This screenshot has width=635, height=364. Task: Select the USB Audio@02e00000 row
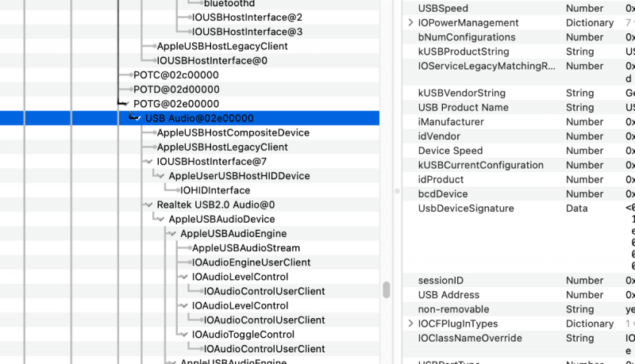190,118
